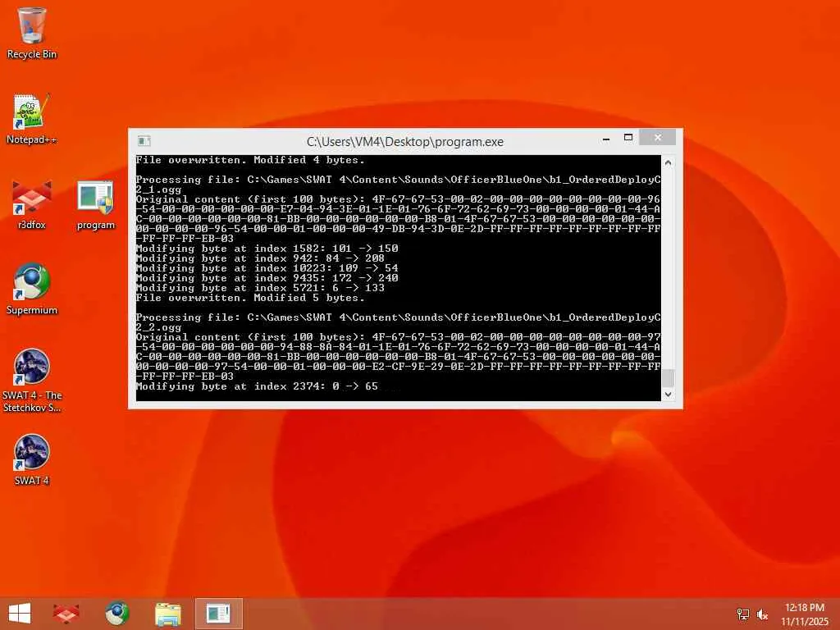
Task: Open the Windows Start button
Action: coord(20,614)
